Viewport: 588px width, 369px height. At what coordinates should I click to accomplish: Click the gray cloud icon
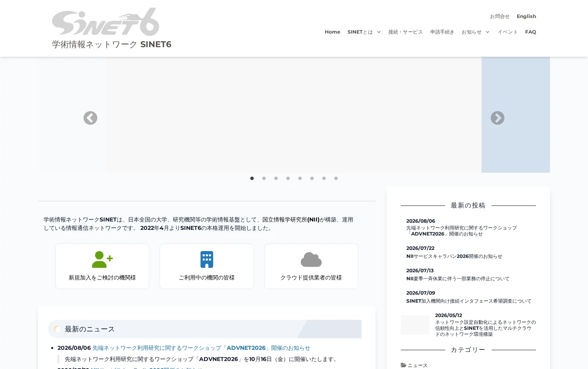pyautogui.click(x=311, y=259)
